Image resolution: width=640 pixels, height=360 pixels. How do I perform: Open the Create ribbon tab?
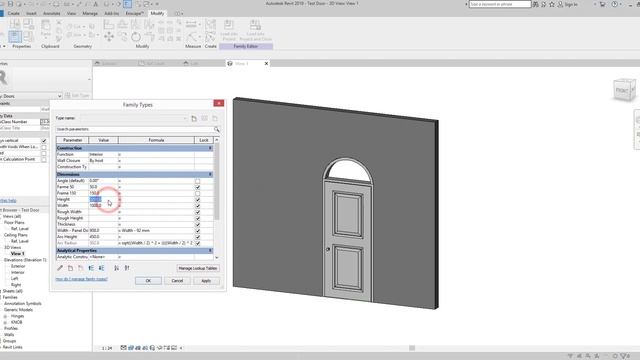(13, 13)
